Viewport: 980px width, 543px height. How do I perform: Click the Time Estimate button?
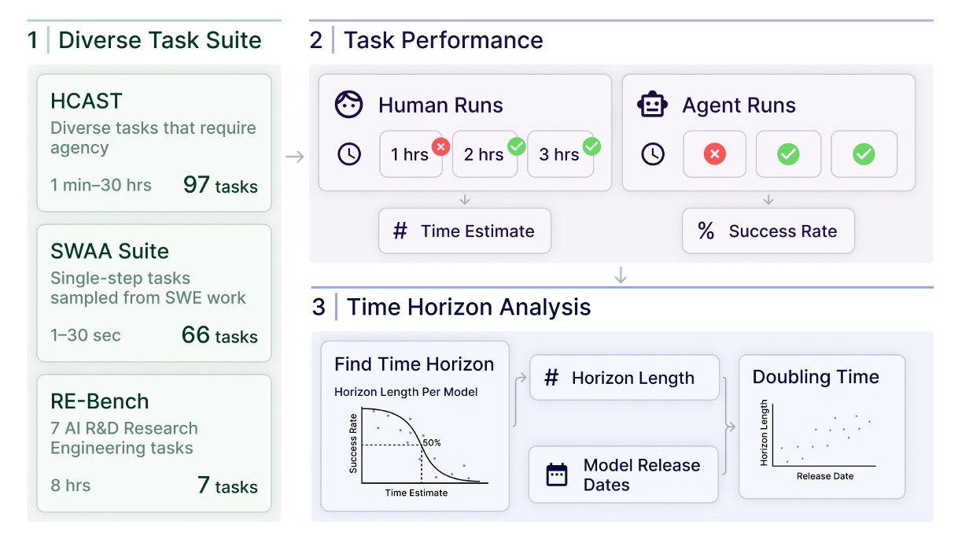coord(464,231)
